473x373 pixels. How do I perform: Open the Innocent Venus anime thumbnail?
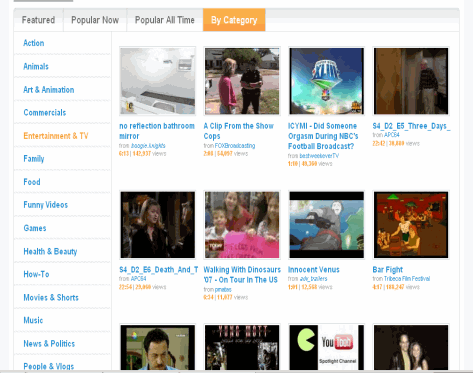point(326,225)
